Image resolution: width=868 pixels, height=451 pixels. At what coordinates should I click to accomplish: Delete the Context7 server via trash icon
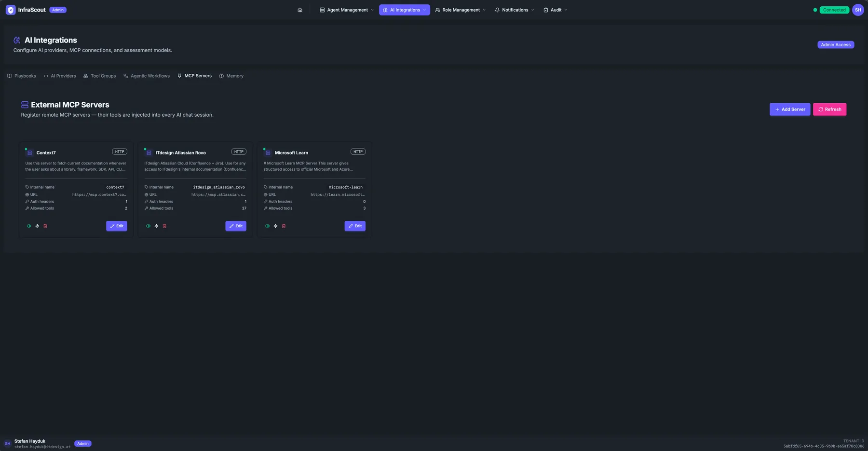[45, 226]
